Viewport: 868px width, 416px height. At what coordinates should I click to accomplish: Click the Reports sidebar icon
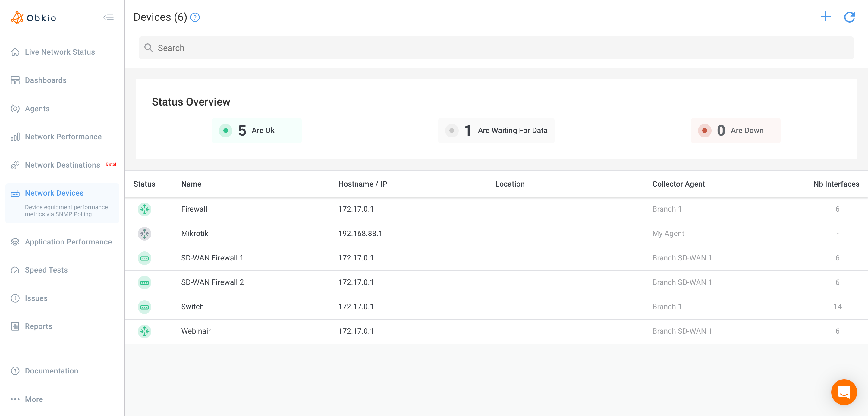click(x=15, y=326)
